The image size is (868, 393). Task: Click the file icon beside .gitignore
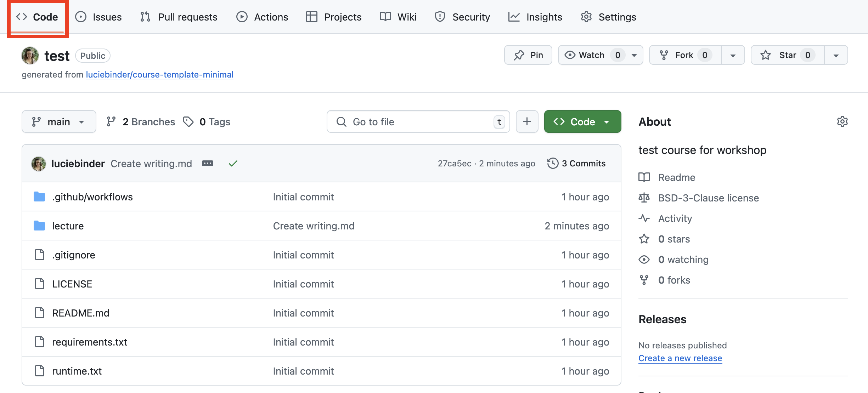pos(40,255)
